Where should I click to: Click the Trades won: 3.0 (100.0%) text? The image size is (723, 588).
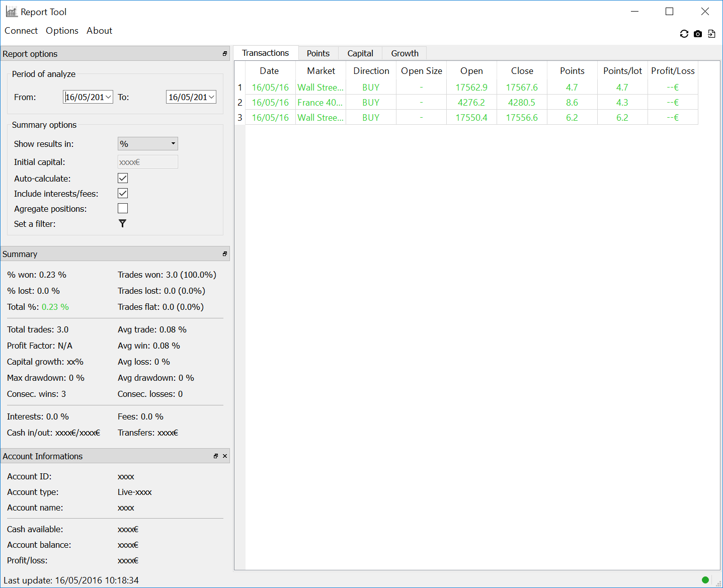[x=167, y=275]
